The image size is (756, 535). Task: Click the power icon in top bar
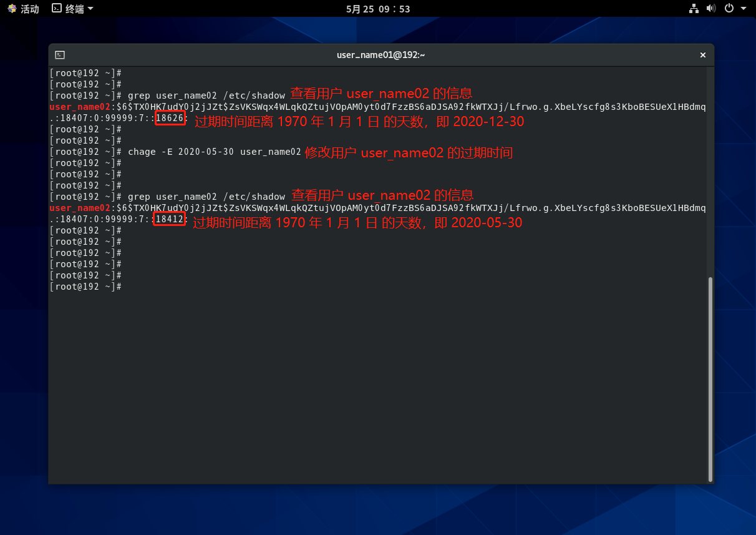tap(729, 9)
